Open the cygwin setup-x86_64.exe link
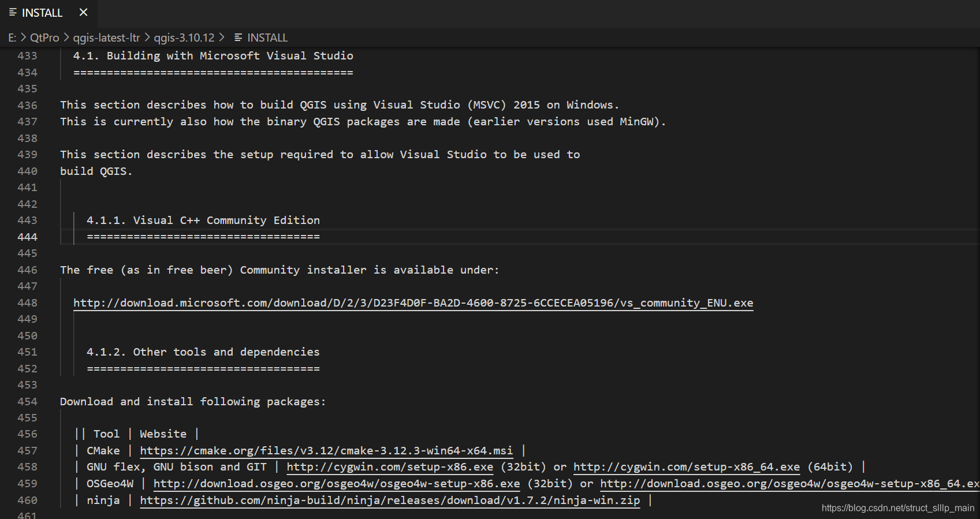The image size is (980, 519). tap(687, 467)
